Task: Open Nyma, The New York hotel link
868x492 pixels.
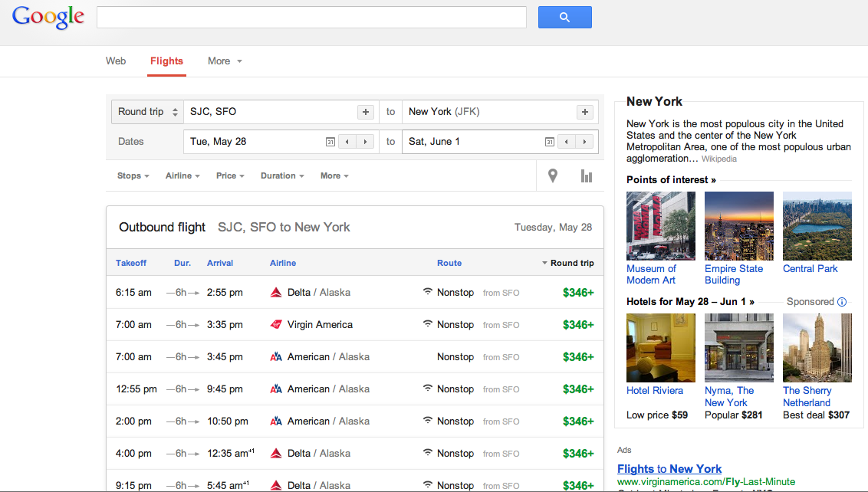Action: (x=729, y=396)
